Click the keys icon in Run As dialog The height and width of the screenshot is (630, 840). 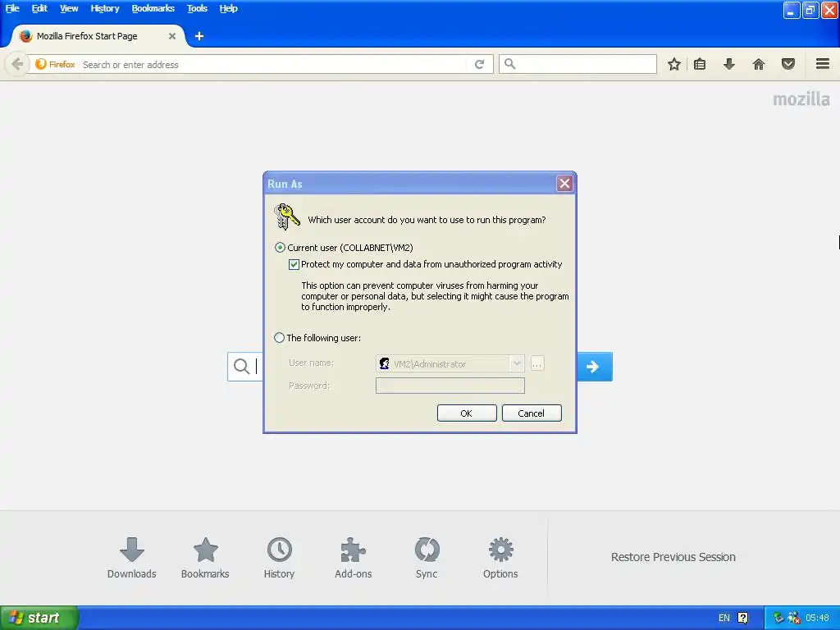coord(286,217)
